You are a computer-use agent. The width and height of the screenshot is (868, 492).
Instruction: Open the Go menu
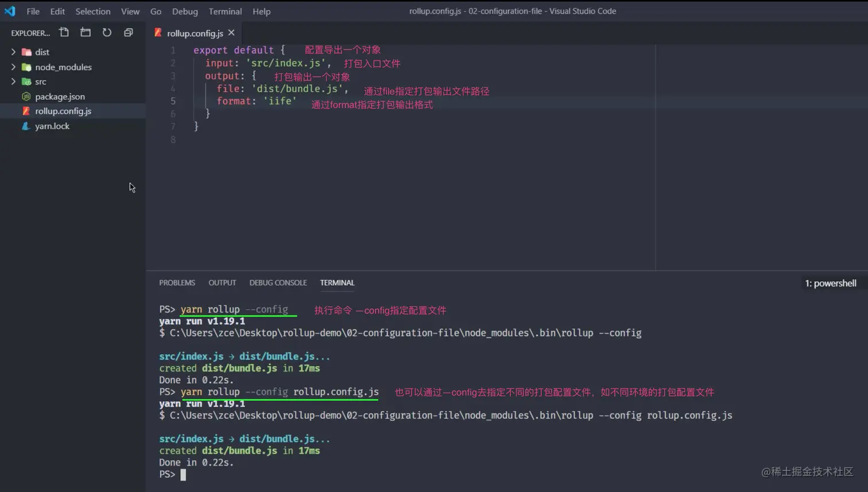tap(156, 11)
